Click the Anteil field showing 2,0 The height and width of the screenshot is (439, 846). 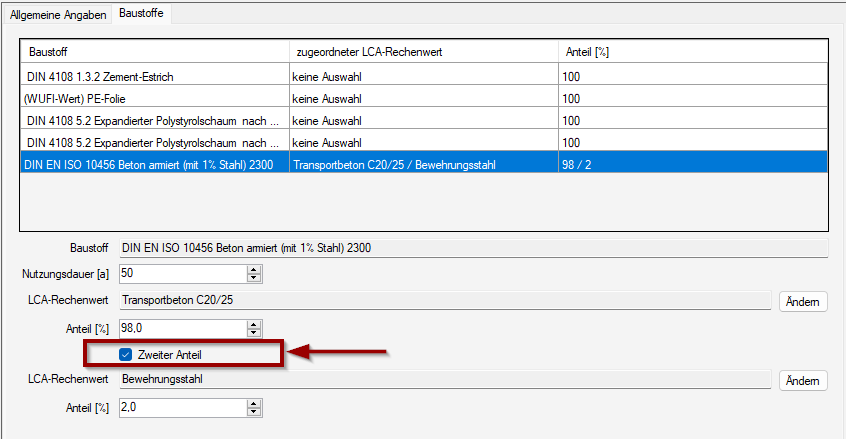coord(180,407)
